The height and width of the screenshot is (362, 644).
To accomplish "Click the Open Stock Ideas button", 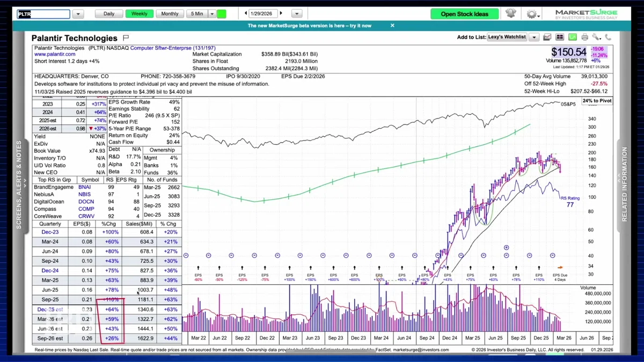I will tap(465, 14).
